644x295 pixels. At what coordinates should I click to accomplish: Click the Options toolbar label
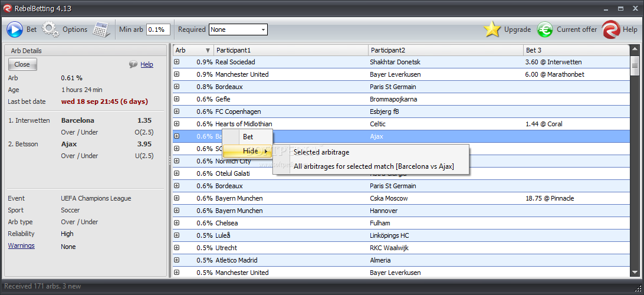pos(75,29)
